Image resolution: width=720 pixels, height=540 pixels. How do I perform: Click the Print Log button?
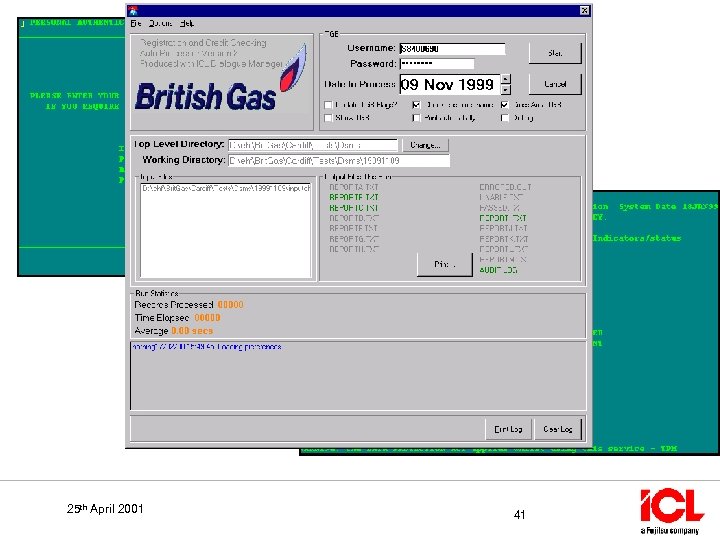click(x=508, y=429)
